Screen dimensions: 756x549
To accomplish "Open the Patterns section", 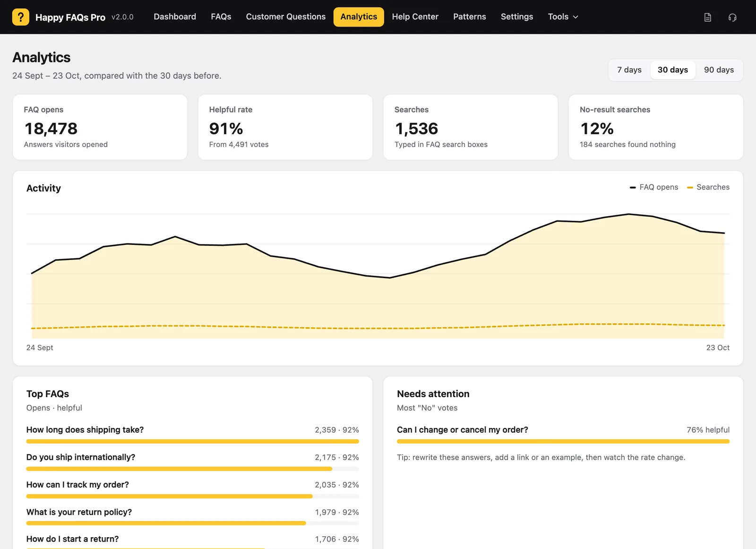I will click(x=470, y=17).
